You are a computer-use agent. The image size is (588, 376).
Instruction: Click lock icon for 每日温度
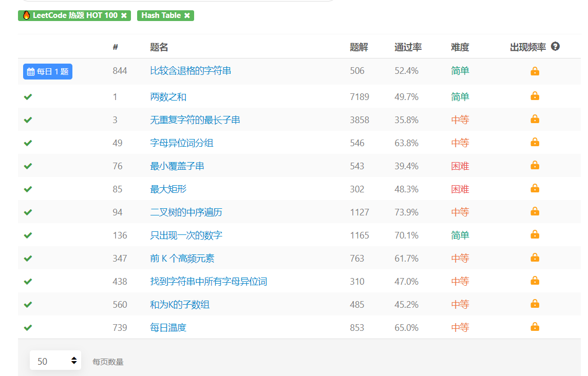pyautogui.click(x=535, y=327)
